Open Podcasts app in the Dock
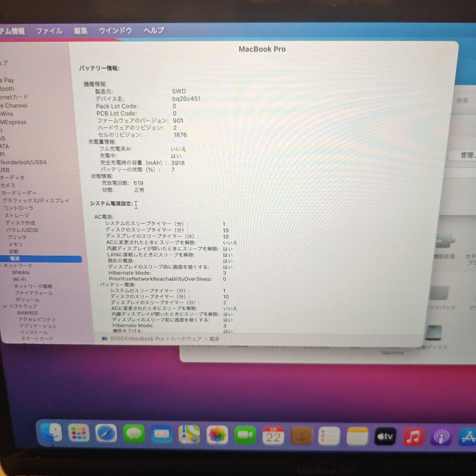 coord(441,438)
